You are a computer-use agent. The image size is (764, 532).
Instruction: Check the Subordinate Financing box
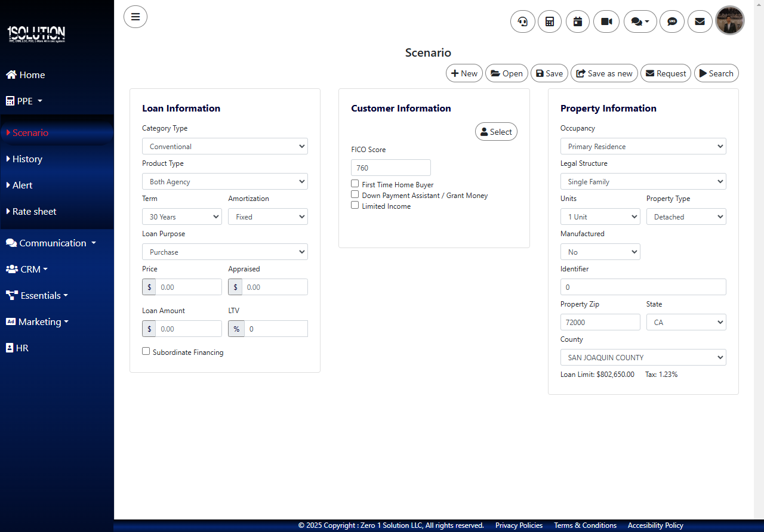tap(146, 351)
